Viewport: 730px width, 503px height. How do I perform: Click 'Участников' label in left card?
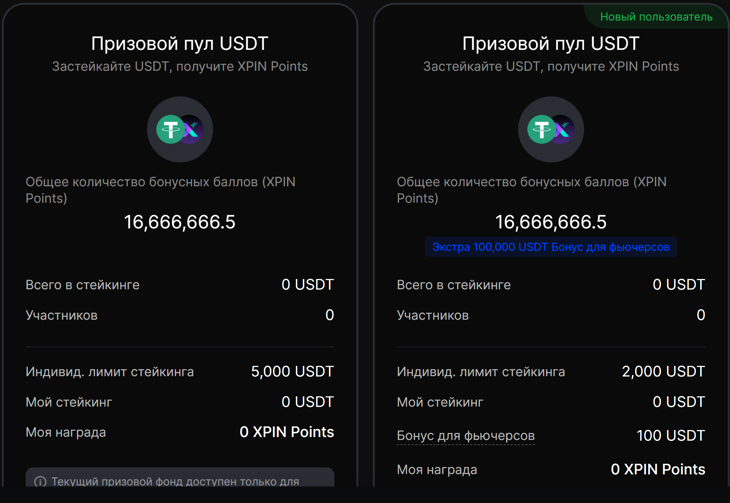point(61,316)
